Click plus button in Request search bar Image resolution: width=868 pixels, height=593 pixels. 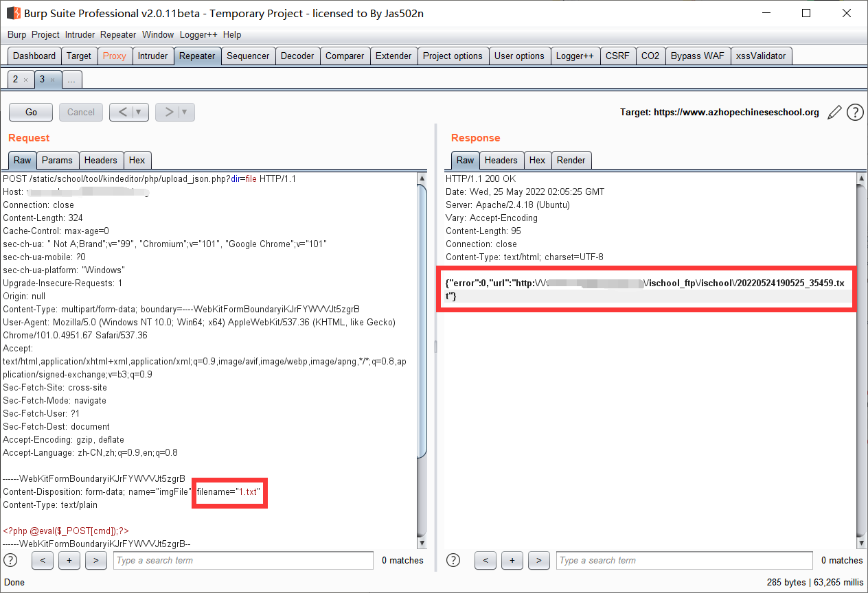click(69, 560)
